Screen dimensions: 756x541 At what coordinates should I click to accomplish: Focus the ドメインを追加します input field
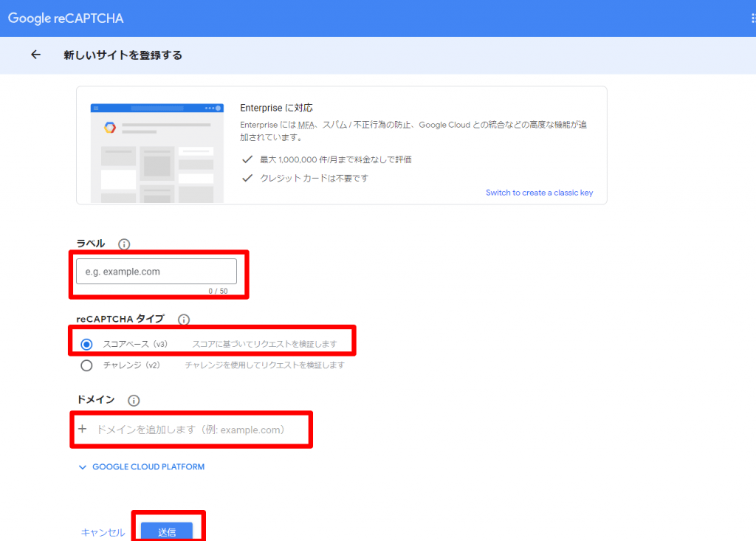click(x=191, y=429)
